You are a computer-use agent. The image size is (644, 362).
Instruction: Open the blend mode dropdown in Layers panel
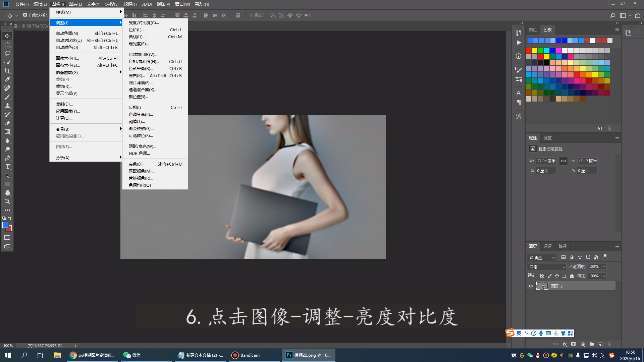[547, 267]
